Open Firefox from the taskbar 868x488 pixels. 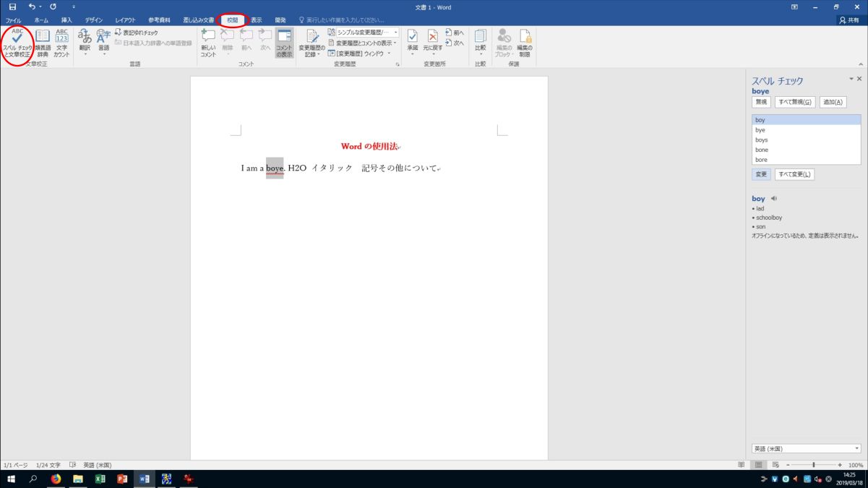point(56,479)
